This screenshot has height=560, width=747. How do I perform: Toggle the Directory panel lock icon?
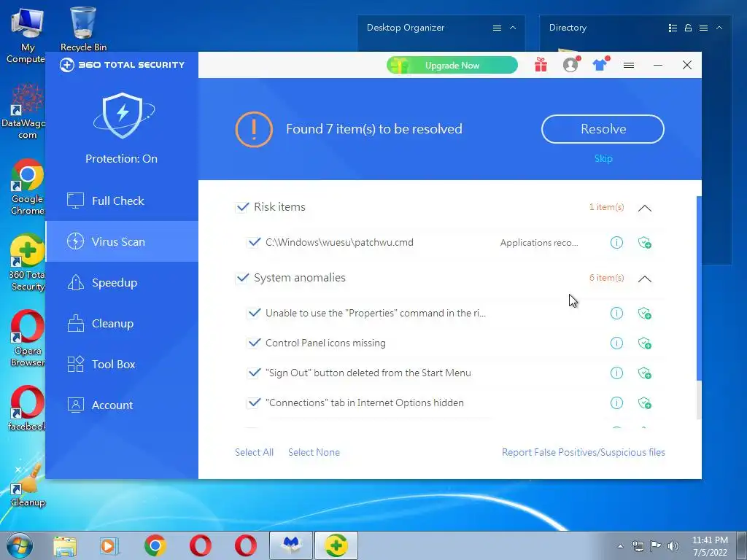(x=688, y=28)
